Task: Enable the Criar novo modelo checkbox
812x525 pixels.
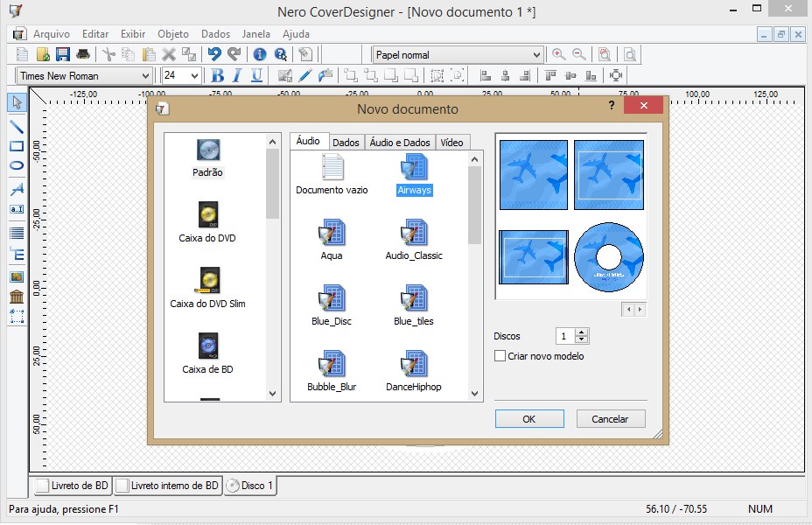Action: point(500,356)
